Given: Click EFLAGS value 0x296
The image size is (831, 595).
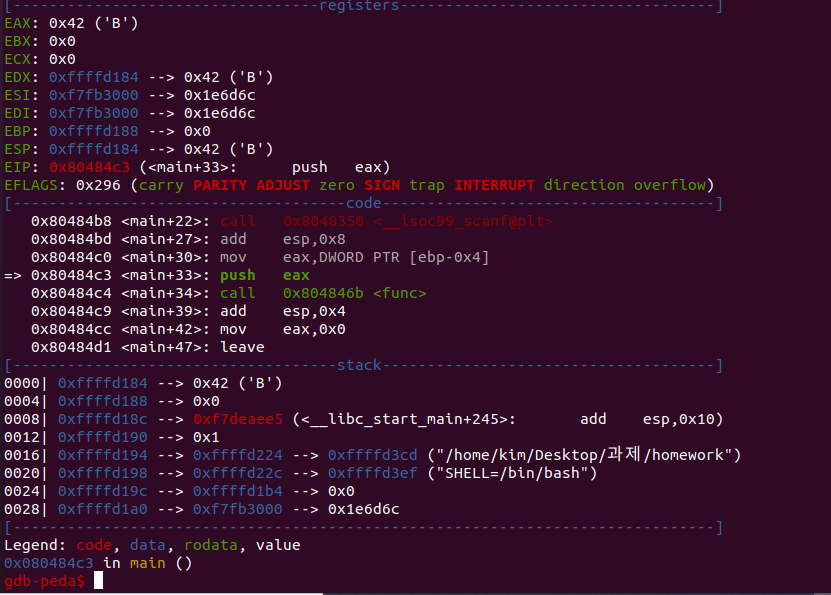Looking at the screenshot, I should 98,185.
